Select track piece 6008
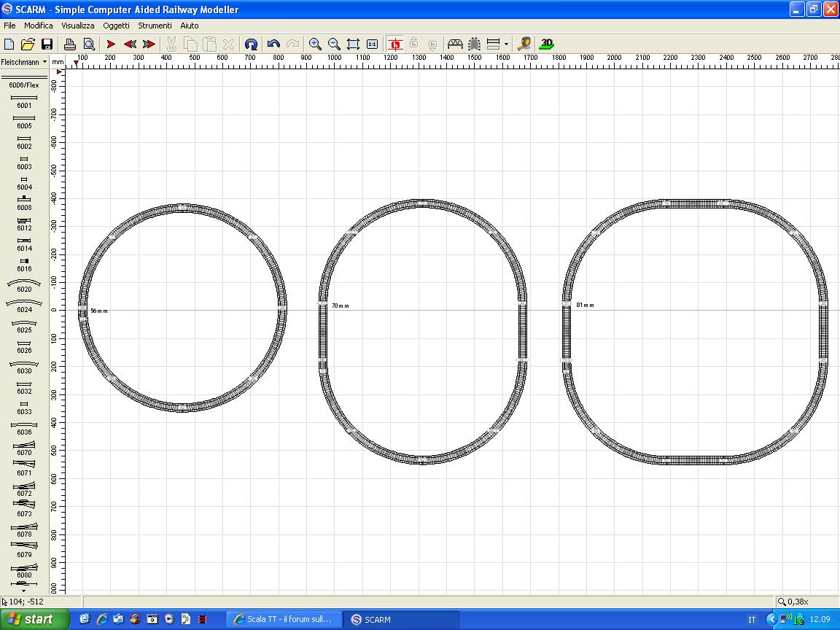 pos(24,203)
